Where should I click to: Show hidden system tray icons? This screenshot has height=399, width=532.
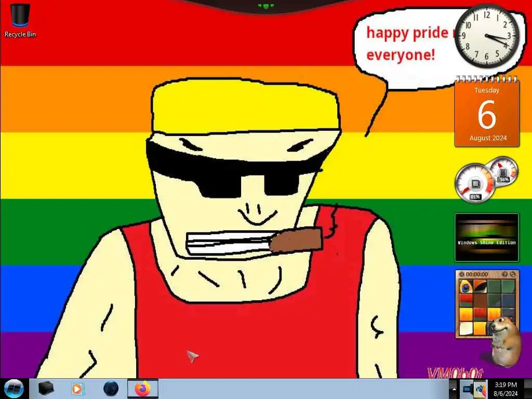pyautogui.click(x=454, y=389)
